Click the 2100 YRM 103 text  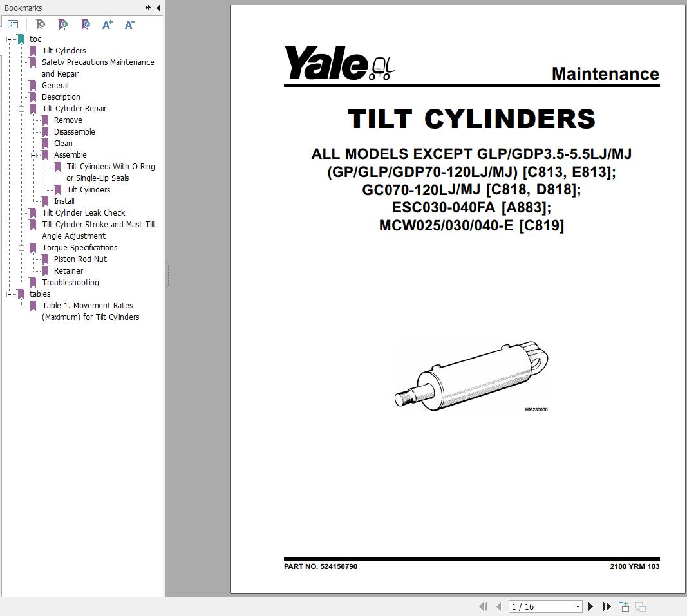(x=634, y=566)
